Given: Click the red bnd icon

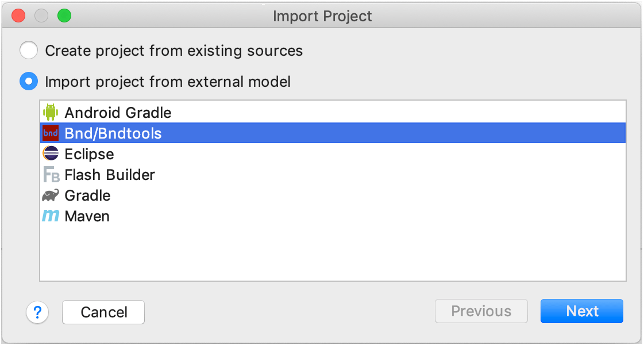Looking at the screenshot, I should click(51, 133).
